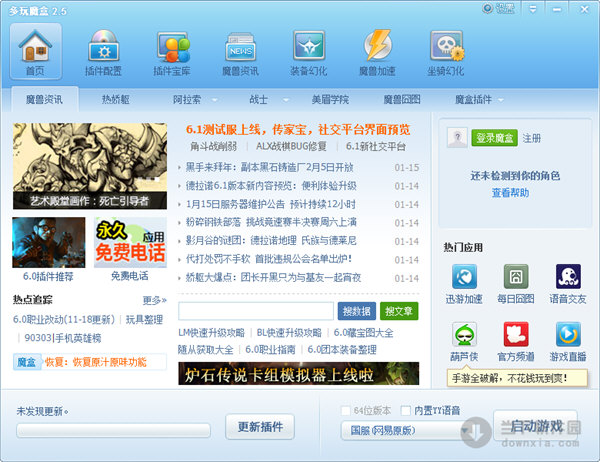Expand the 战士 tab dropdown arrow
The width and height of the screenshot is (600, 462).
pyautogui.click(x=285, y=100)
